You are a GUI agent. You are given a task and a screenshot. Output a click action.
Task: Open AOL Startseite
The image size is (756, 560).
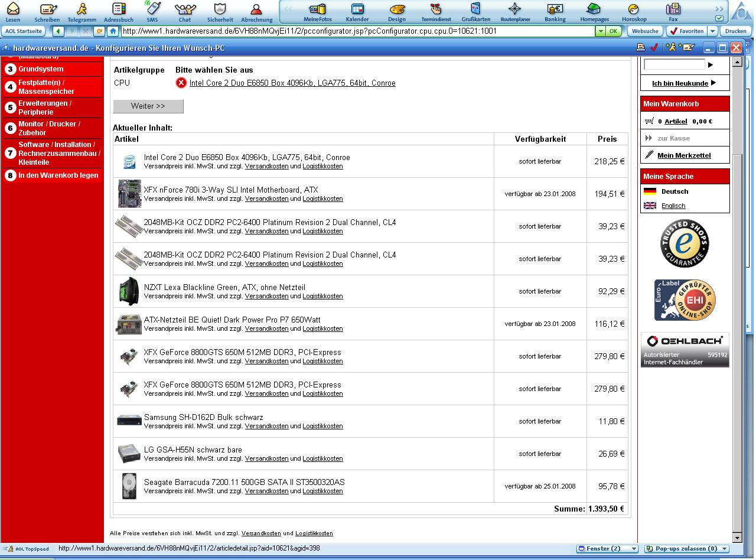coord(24,31)
